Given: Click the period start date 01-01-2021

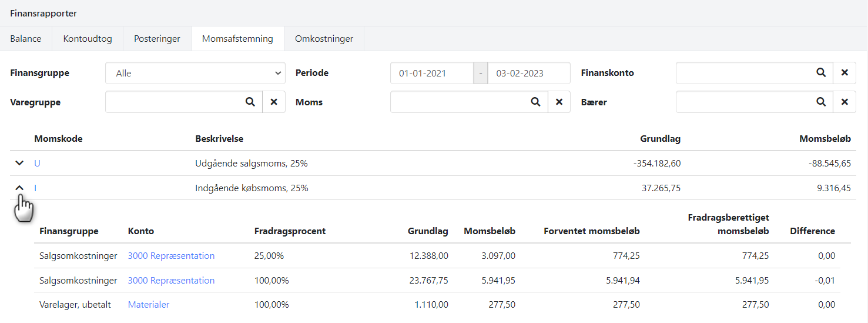Looking at the screenshot, I should (432, 73).
